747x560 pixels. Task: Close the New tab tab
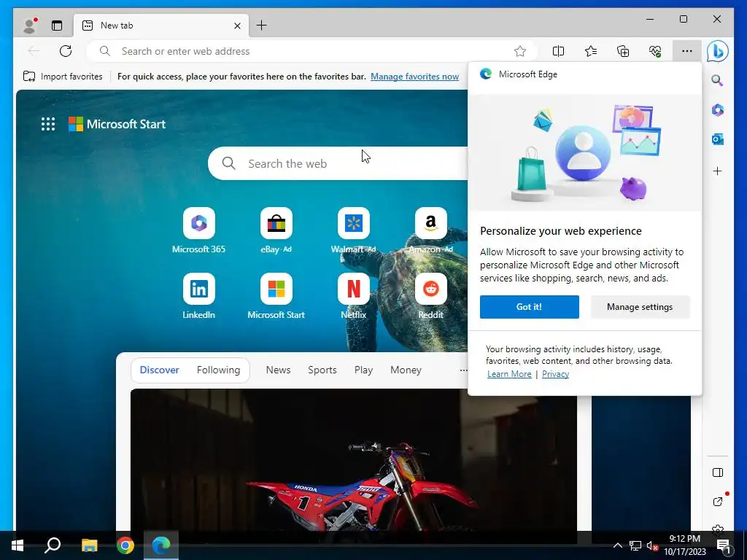[x=237, y=26]
